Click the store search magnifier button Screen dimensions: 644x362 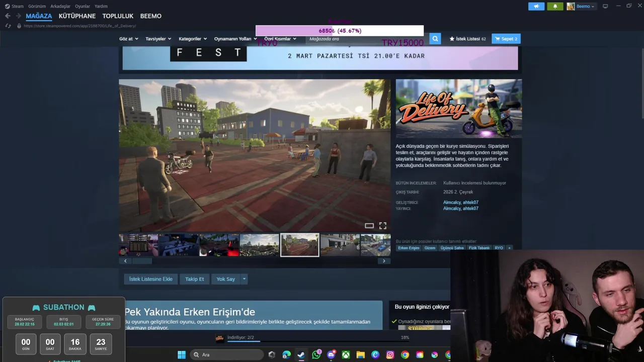435,39
